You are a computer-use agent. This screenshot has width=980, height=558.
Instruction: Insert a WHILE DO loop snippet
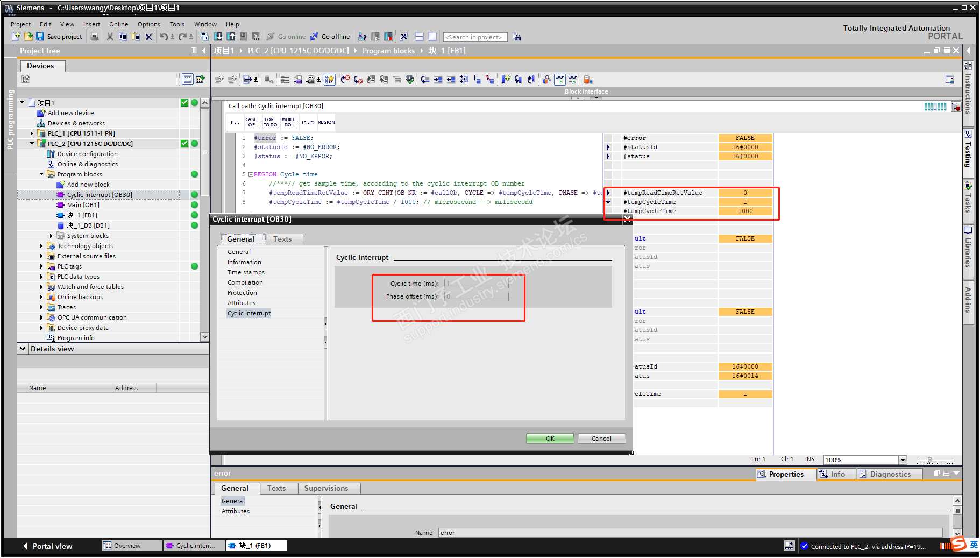[x=290, y=122]
